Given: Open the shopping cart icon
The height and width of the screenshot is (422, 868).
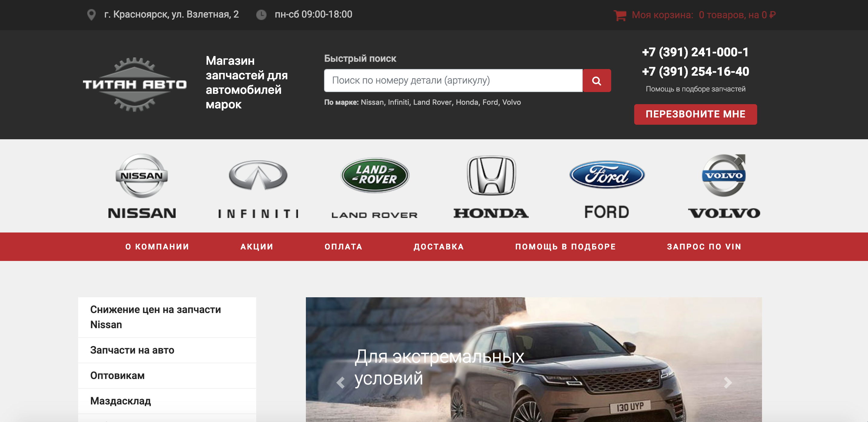Looking at the screenshot, I should (x=620, y=15).
